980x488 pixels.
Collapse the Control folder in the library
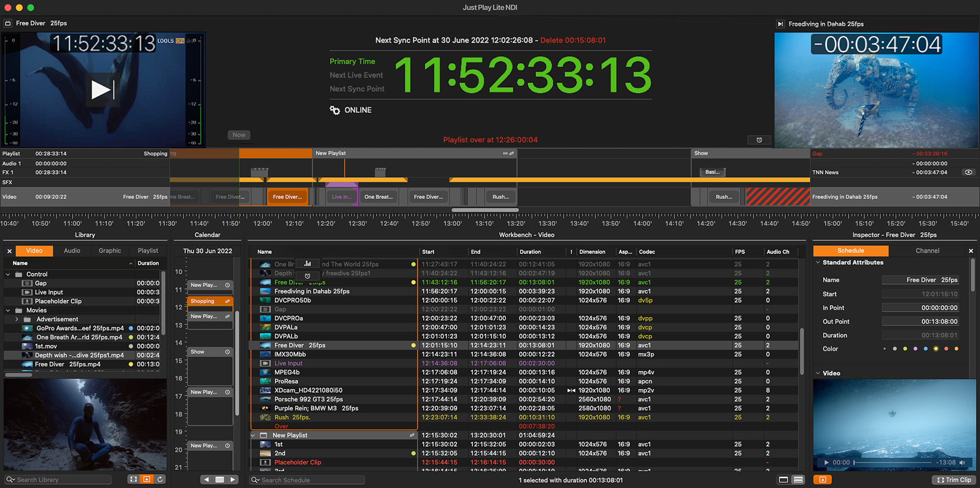pyautogui.click(x=8, y=275)
